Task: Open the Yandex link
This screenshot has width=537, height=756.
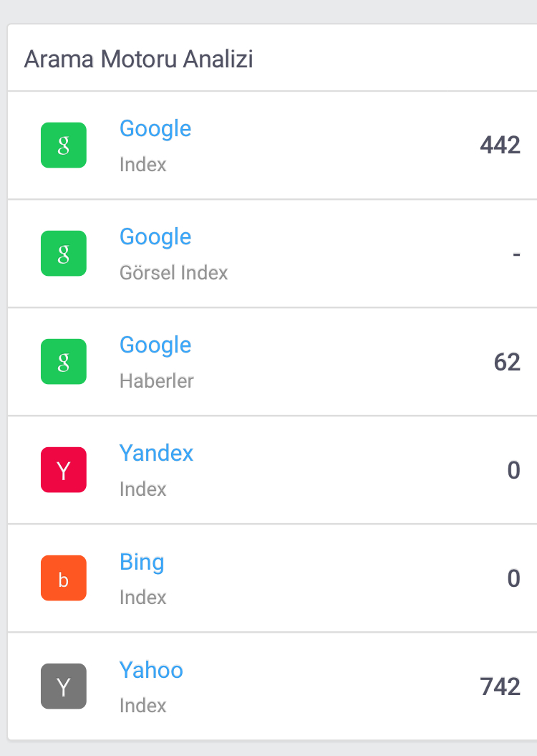Action: [x=157, y=453]
